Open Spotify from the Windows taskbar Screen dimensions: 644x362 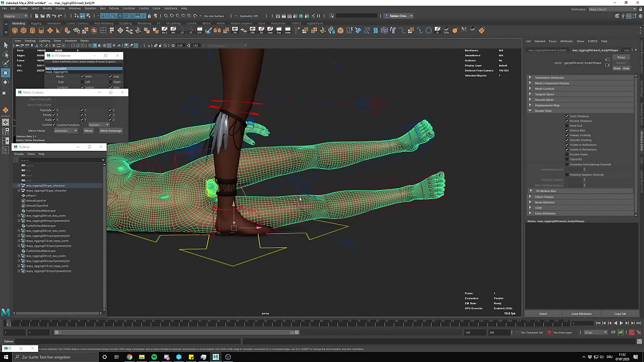pyautogui.click(x=154, y=357)
